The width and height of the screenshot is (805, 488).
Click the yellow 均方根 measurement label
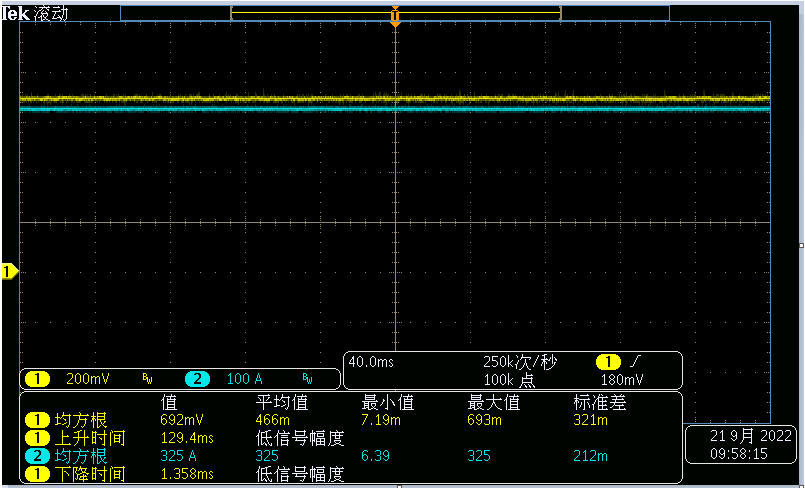(x=81, y=421)
